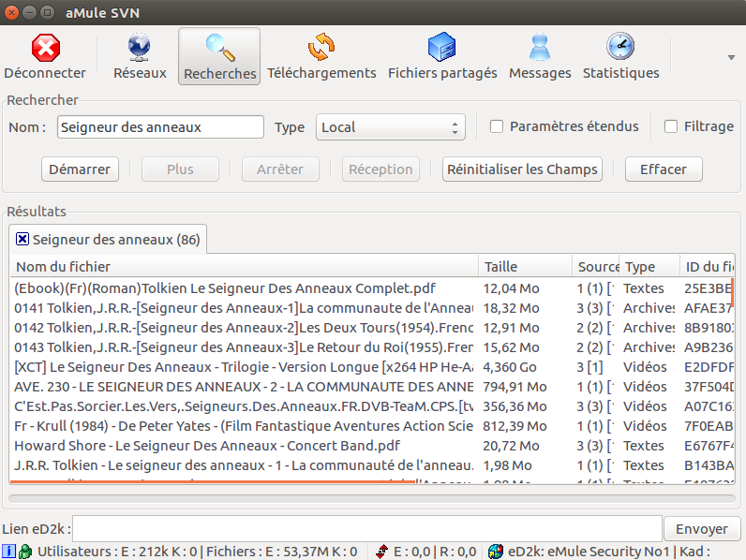
Task: Click the Plus button
Action: point(180,169)
